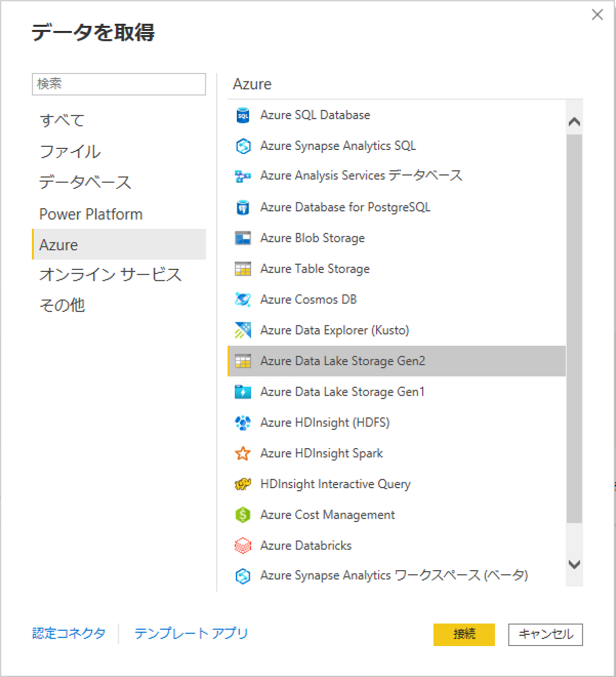Select the Azure Cost Management dollar icon

tap(242, 515)
